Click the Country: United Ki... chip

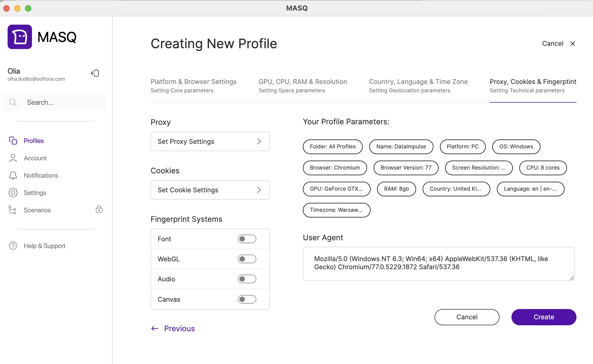click(456, 189)
